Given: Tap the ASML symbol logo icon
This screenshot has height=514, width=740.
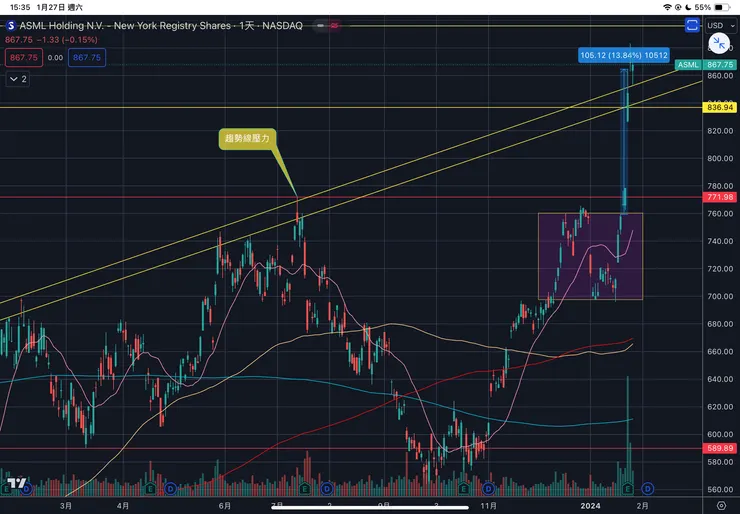Looking at the screenshot, I should pos(11,25).
